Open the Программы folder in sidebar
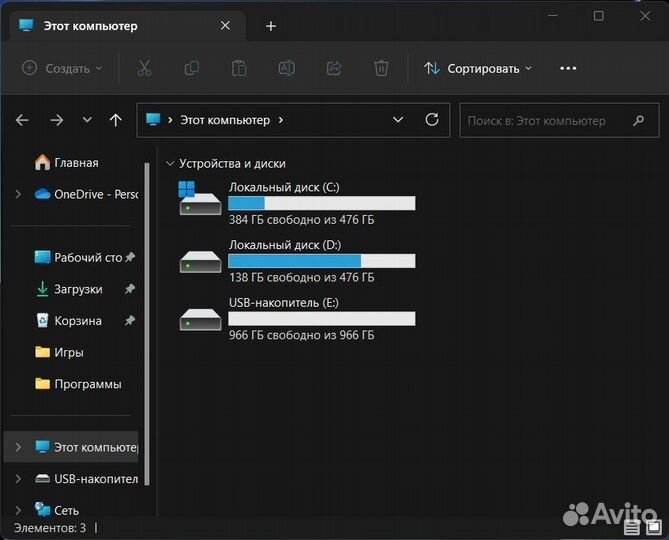669x540 pixels. (78, 384)
